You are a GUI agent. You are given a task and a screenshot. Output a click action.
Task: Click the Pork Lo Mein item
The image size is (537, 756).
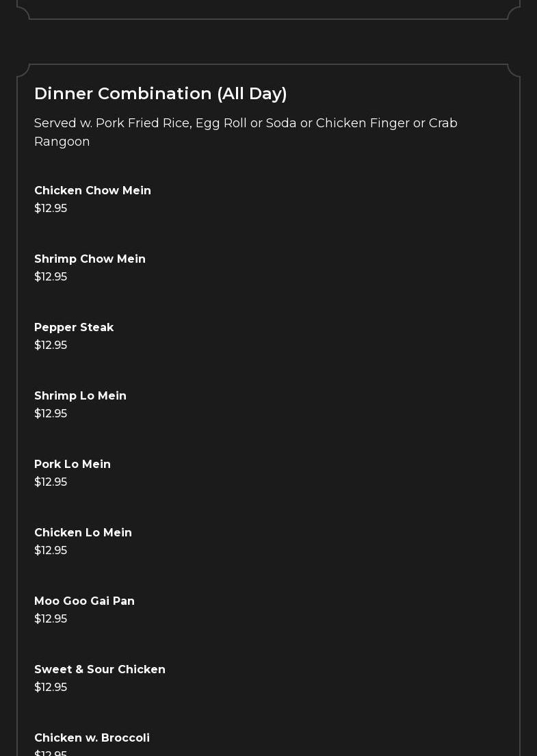73,464
